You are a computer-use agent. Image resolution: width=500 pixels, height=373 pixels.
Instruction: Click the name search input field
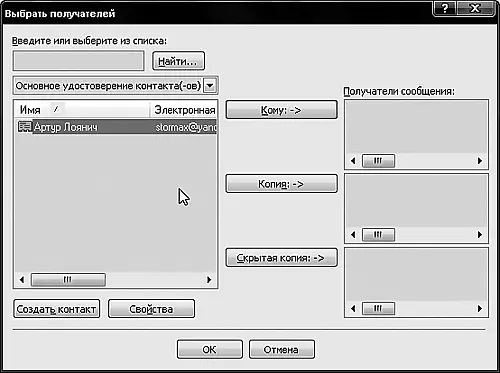tap(78, 61)
